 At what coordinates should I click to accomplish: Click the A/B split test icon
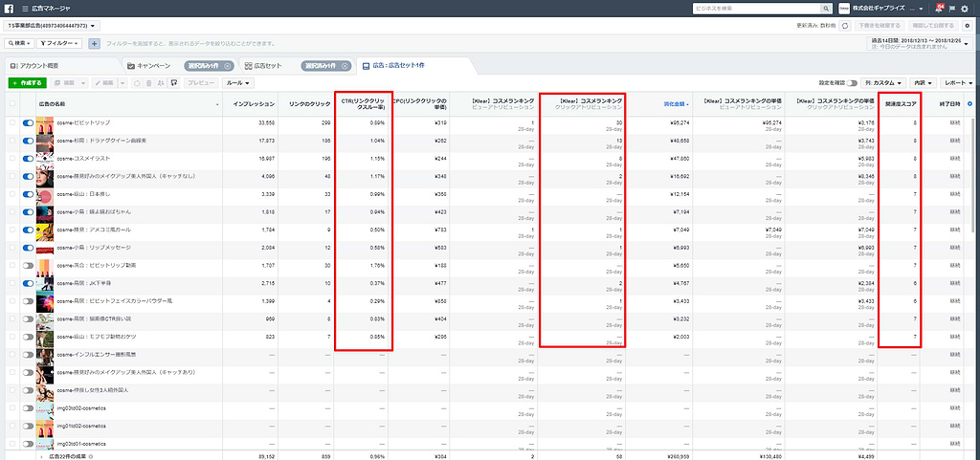(x=161, y=83)
